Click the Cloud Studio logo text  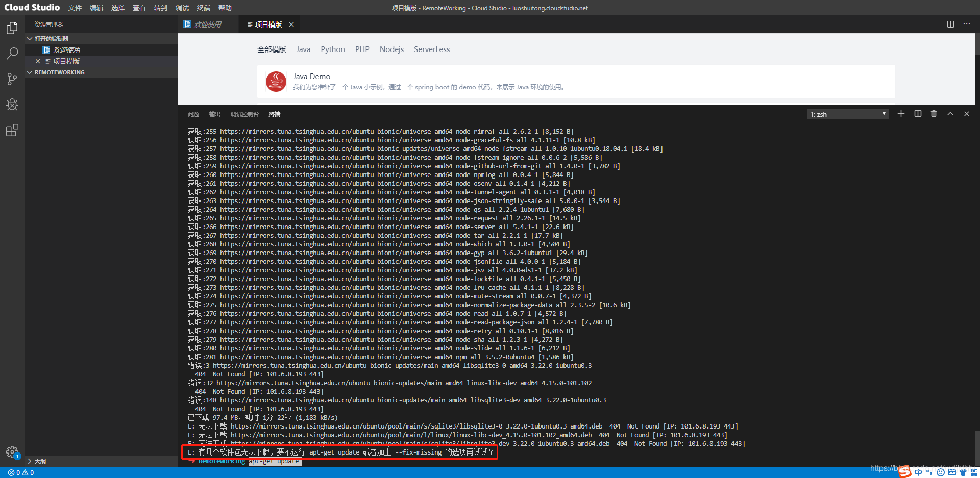click(32, 7)
